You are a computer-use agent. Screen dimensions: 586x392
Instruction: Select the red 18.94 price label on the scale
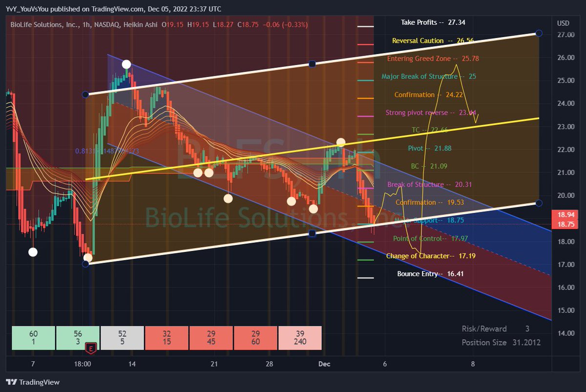[x=565, y=214]
